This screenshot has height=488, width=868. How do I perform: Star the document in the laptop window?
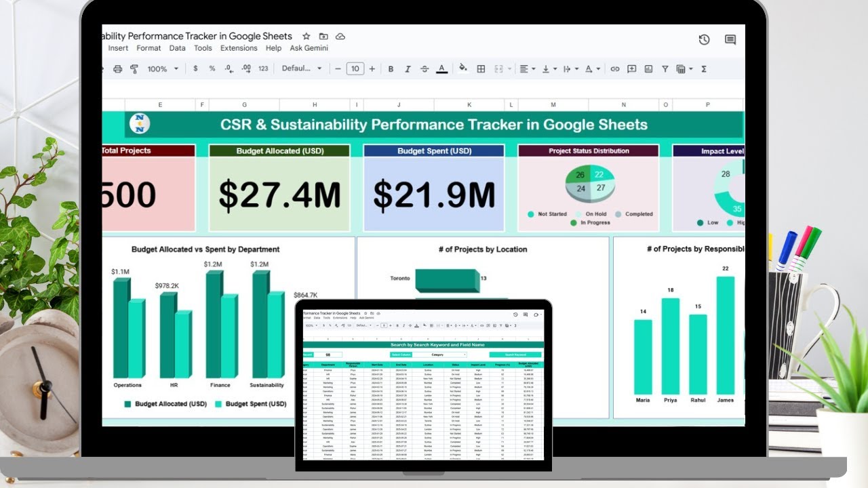306,37
